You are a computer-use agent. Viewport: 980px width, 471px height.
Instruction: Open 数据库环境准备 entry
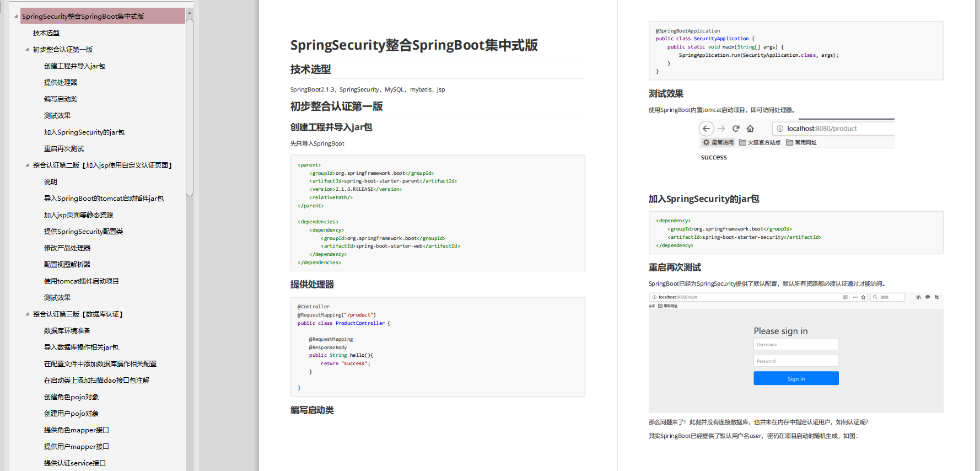pyautogui.click(x=67, y=331)
